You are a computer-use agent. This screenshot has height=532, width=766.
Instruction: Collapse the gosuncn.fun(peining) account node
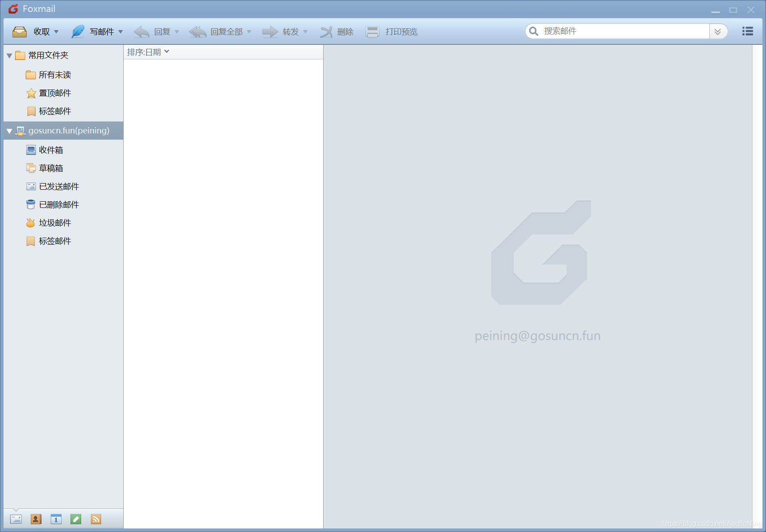[9, 131]
